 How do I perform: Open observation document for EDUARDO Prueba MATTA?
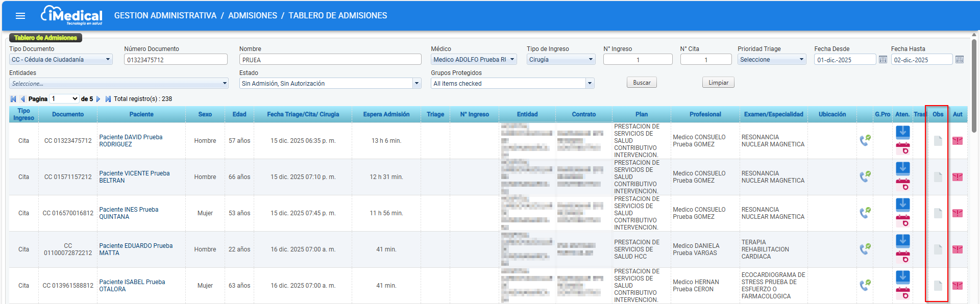coord(938,249)
